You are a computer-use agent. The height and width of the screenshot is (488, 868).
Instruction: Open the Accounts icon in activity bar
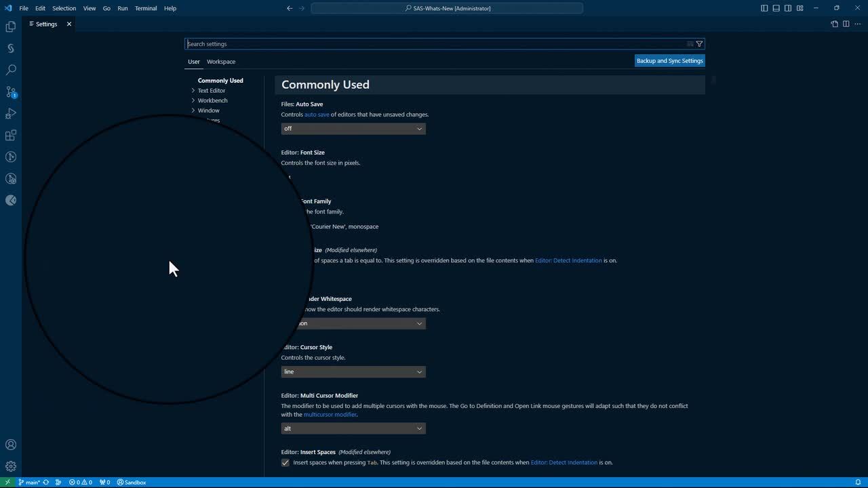pos(11,445)
